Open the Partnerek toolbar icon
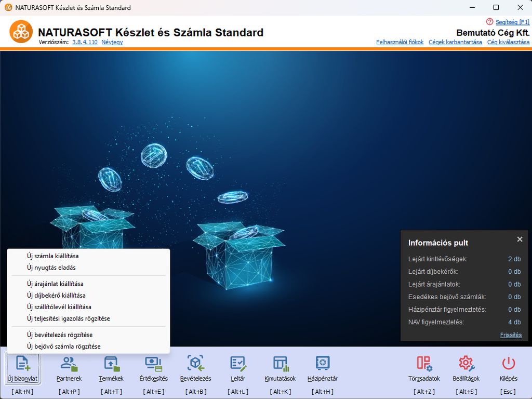 click(69, 364)
